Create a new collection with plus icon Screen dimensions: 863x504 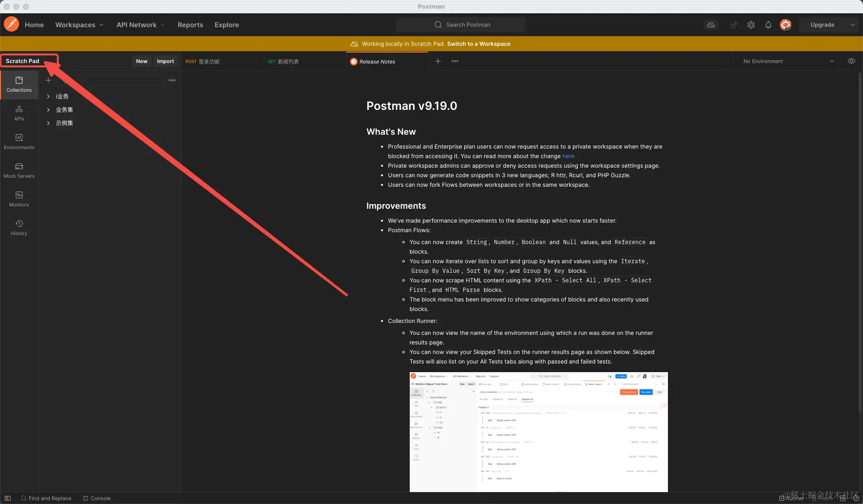tap(48, 80)
